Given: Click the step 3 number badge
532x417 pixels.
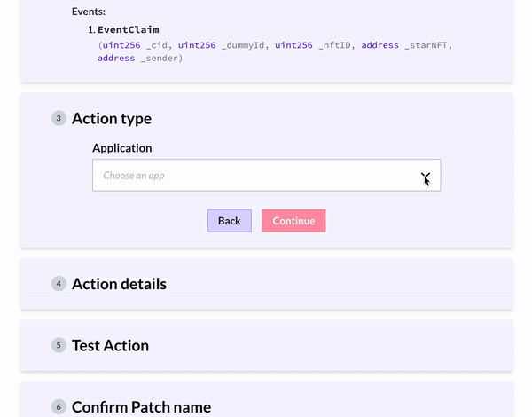Looking at the screenshot, I should point(59,118).
